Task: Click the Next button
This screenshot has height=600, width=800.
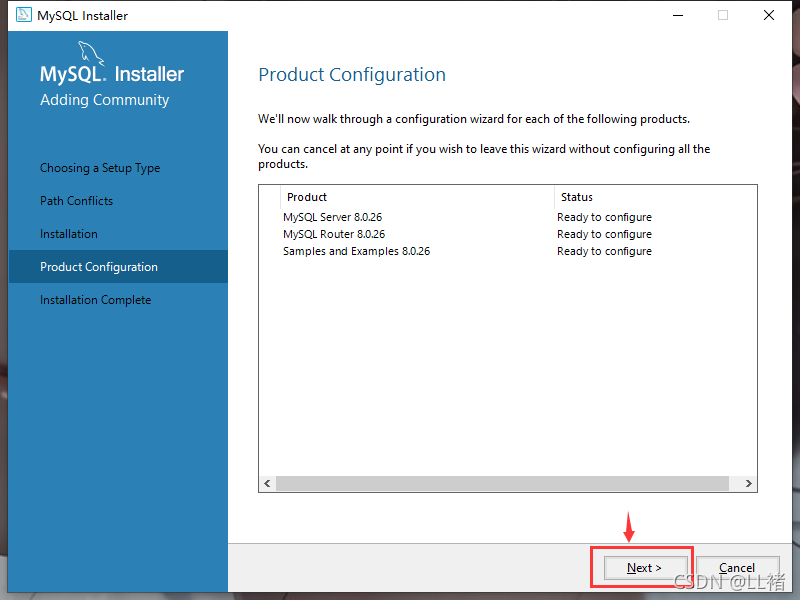Action: coord(644,568)
